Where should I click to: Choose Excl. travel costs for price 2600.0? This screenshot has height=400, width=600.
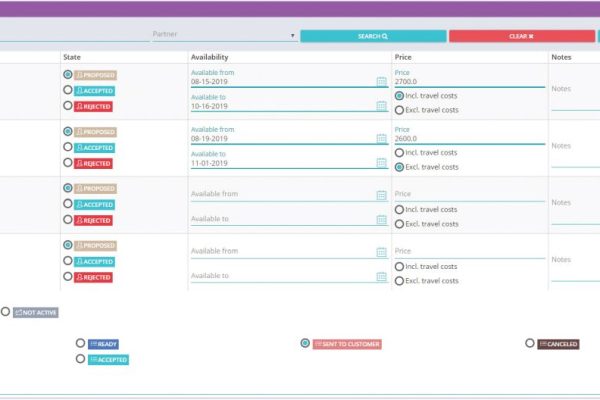pyautogui.click(x=399, y=167)
